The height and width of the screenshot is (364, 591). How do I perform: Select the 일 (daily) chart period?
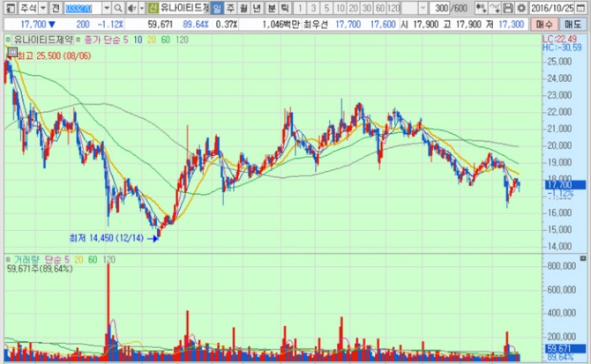(x=217, y=8)
